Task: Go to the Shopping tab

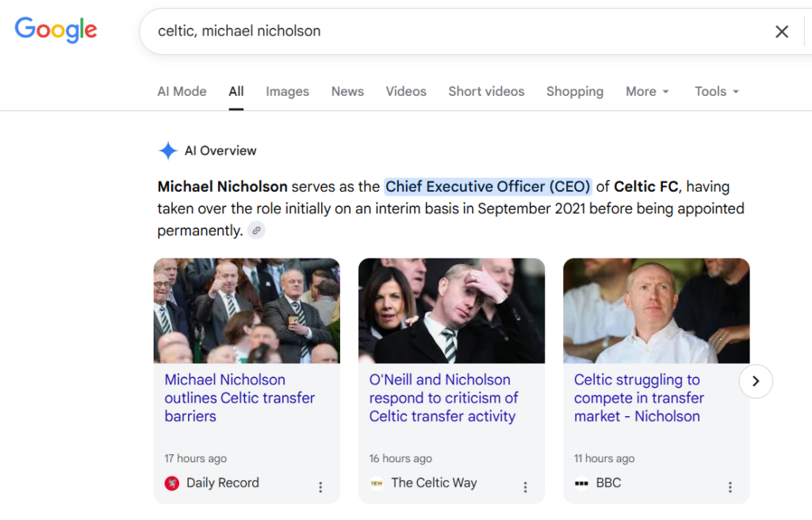Action: tap(575, 92)
